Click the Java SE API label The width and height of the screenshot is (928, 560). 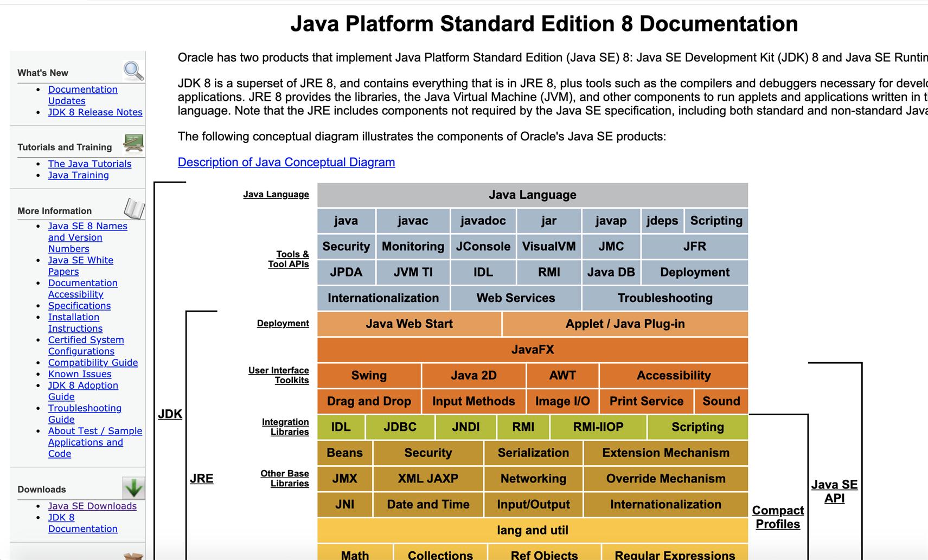click(x=835, y=491)
